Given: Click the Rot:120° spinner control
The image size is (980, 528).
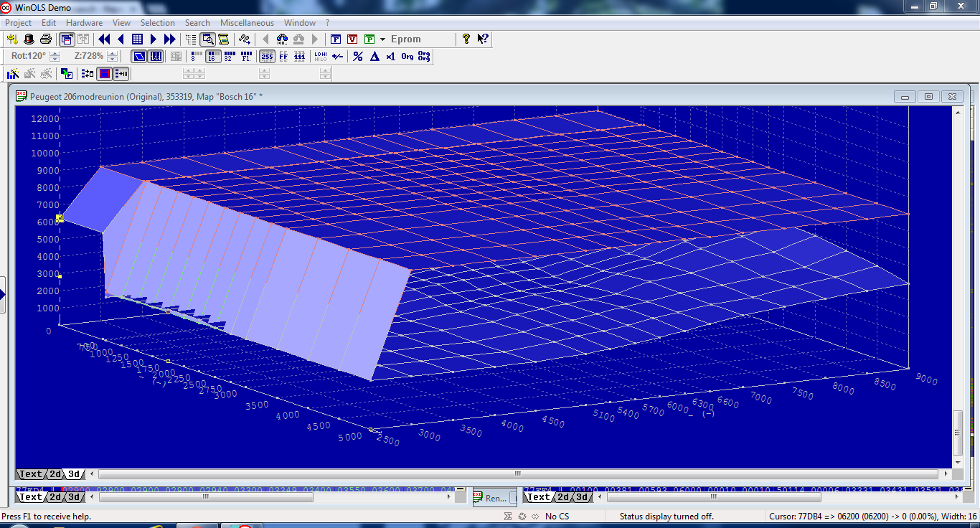Looking at the screenshot, I should tap(55, 56).
